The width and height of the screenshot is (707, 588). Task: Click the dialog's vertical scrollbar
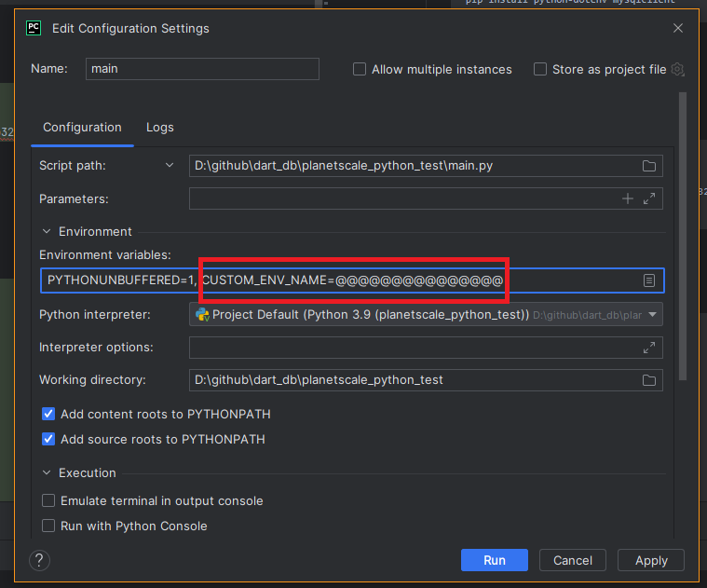coord(683,233)
